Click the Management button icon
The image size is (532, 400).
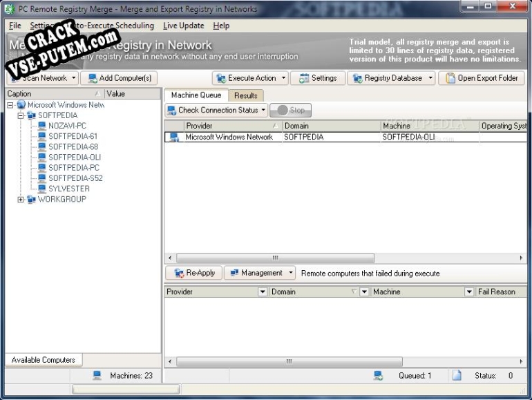pos(234,273)
